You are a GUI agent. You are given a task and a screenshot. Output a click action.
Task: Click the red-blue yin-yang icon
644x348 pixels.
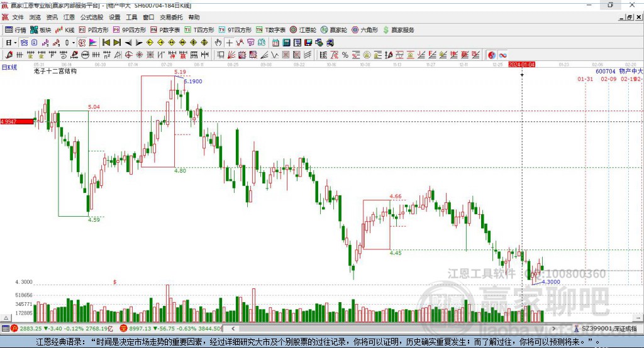[x=492, y=55]
